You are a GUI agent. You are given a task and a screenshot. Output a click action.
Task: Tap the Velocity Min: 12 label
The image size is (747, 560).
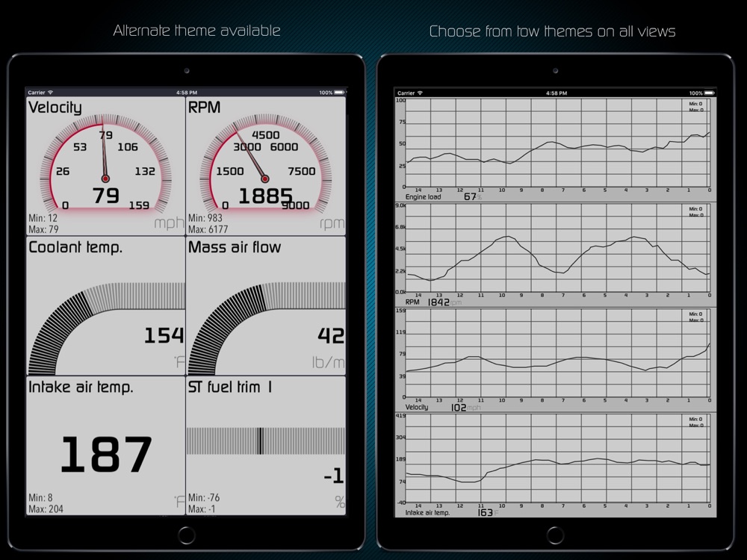coord(43,218)
